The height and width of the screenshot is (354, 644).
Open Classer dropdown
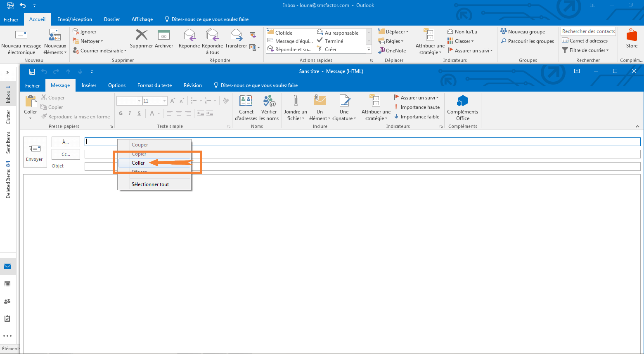461,41
